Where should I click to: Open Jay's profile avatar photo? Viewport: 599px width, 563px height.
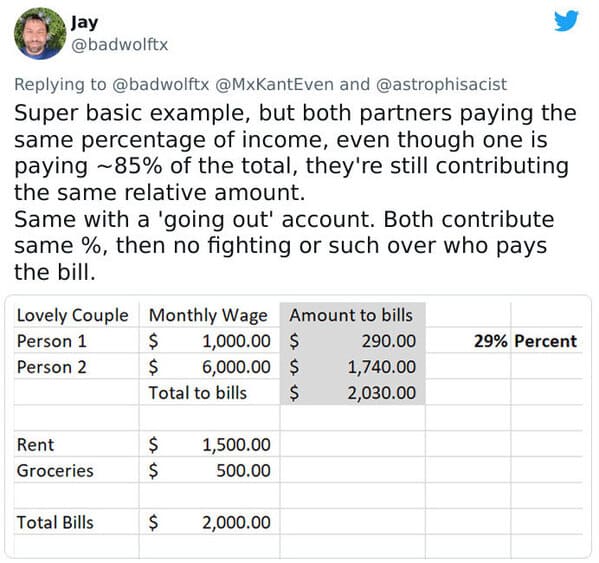coord(40,34)
